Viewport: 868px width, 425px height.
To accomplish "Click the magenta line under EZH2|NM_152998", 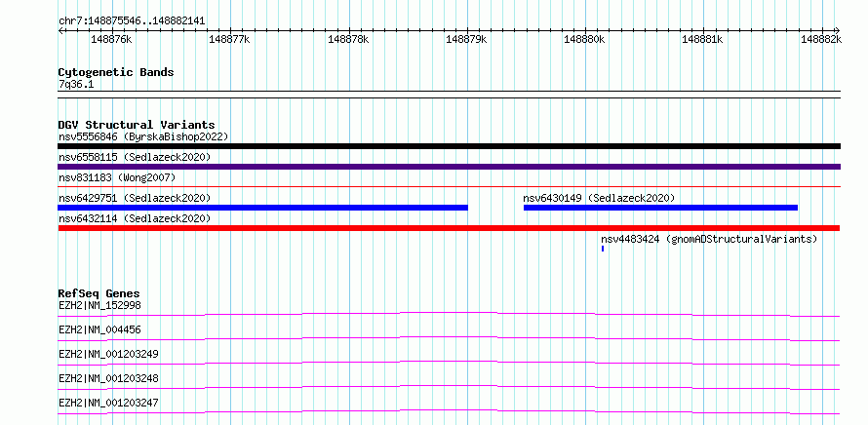I will pos(449,314).
